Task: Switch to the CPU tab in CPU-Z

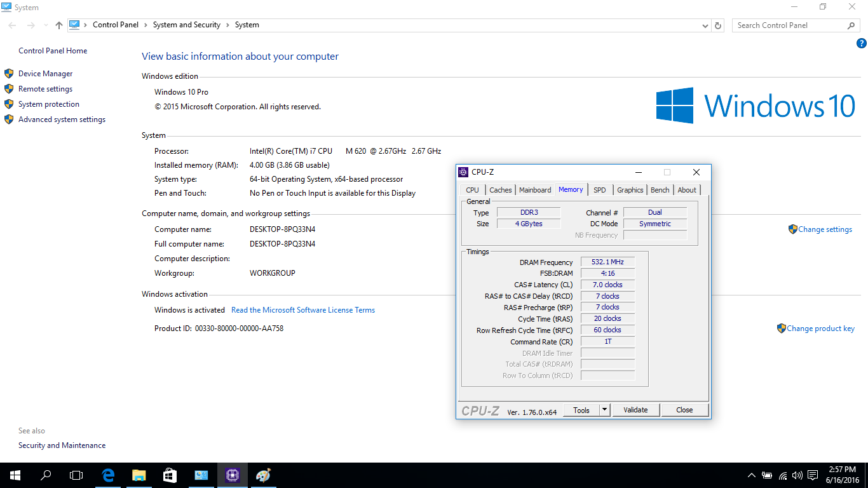Action: point(473,190)
